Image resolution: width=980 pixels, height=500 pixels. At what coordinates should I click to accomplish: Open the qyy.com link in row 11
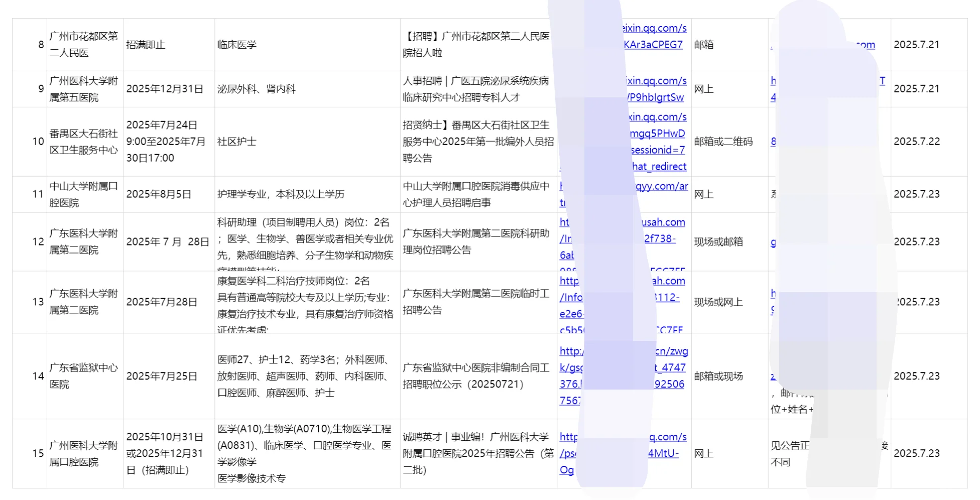[662, 186]
